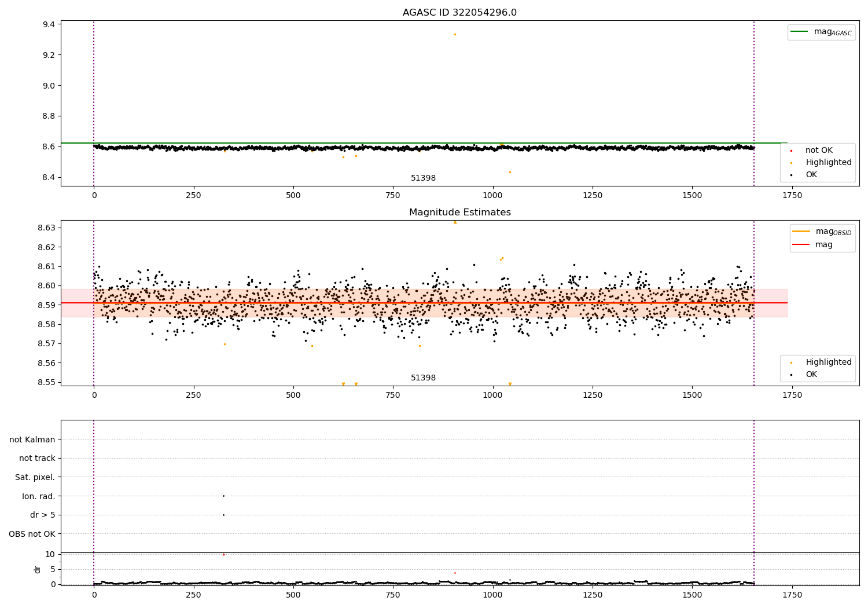Click the orange outlier point near 9.33 in top plot
This screenshot has width=868, height=608.
[x=455, y=35]
